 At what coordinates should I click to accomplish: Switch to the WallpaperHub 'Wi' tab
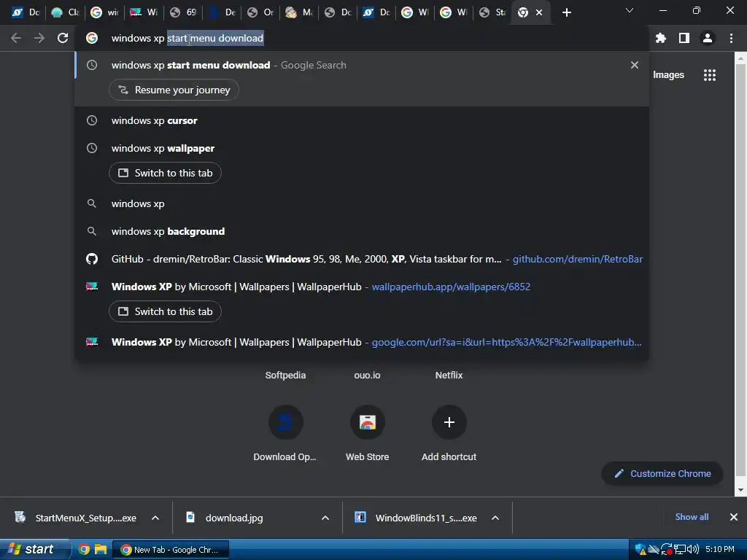click(144, 12)
